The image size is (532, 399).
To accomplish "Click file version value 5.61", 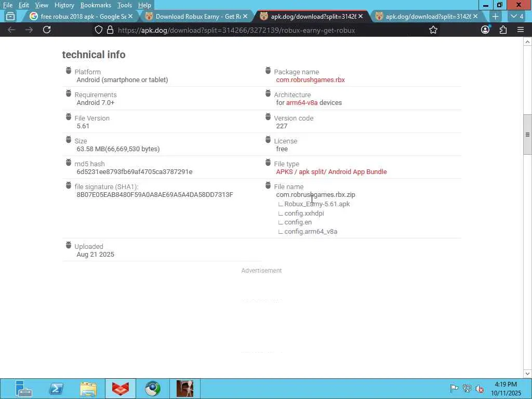I will pyautogui.click(x=83, y=126).
